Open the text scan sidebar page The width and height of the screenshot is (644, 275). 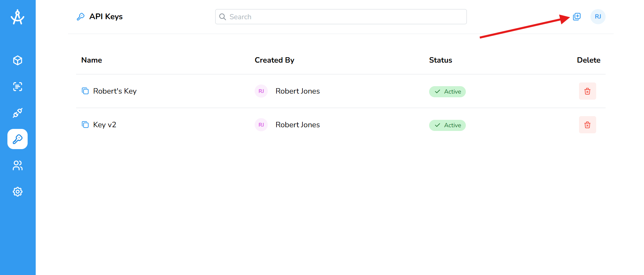[18, 87]
